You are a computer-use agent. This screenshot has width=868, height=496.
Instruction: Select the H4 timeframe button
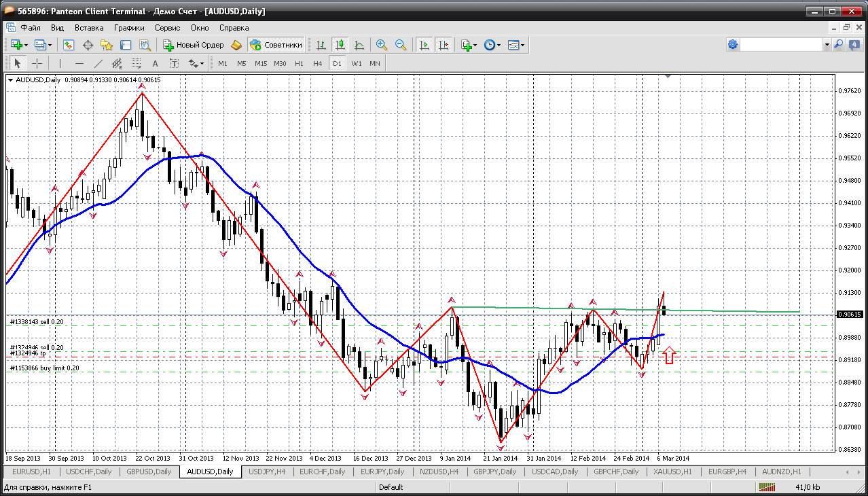point(317,63)
